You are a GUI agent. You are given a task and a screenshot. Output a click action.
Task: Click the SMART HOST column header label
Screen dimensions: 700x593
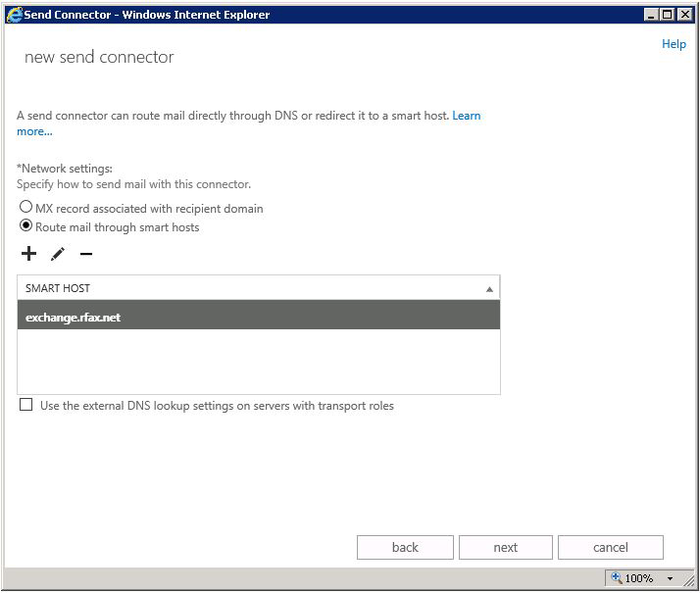coord(58,288)
